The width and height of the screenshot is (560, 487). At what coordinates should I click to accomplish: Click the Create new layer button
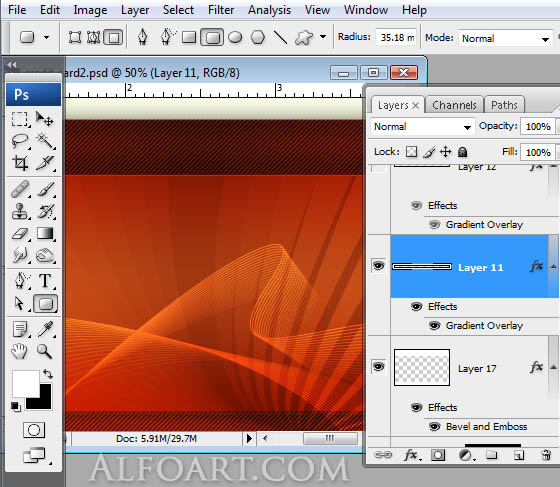(519, 455)
